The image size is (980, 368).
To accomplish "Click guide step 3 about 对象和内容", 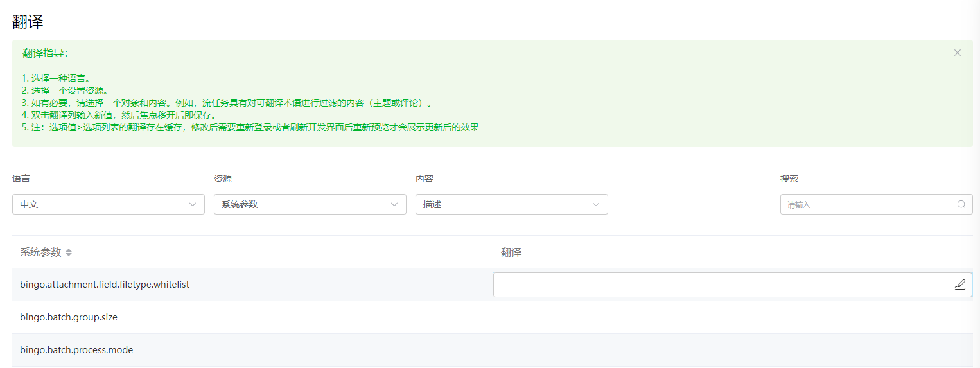I will pos(227,103).
